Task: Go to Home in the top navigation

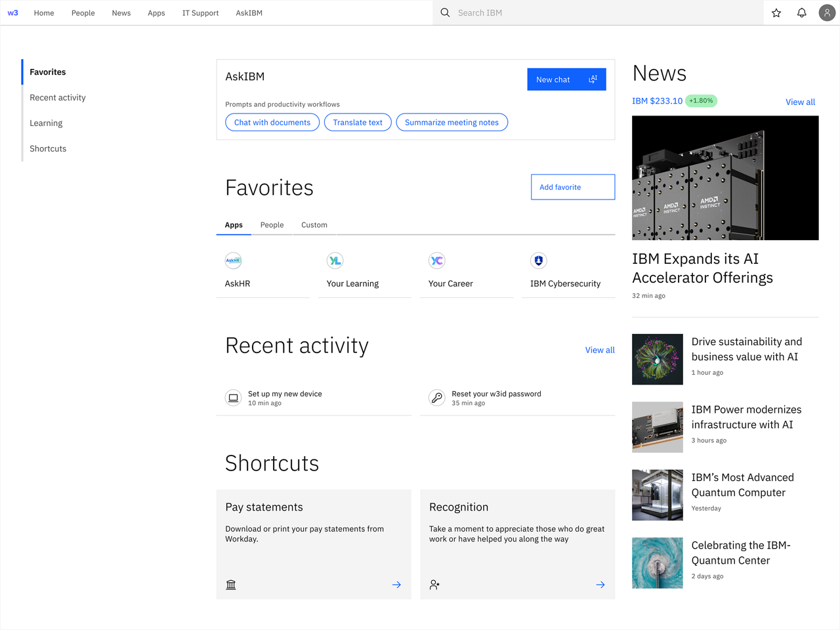Action: (x=44, y=12)
